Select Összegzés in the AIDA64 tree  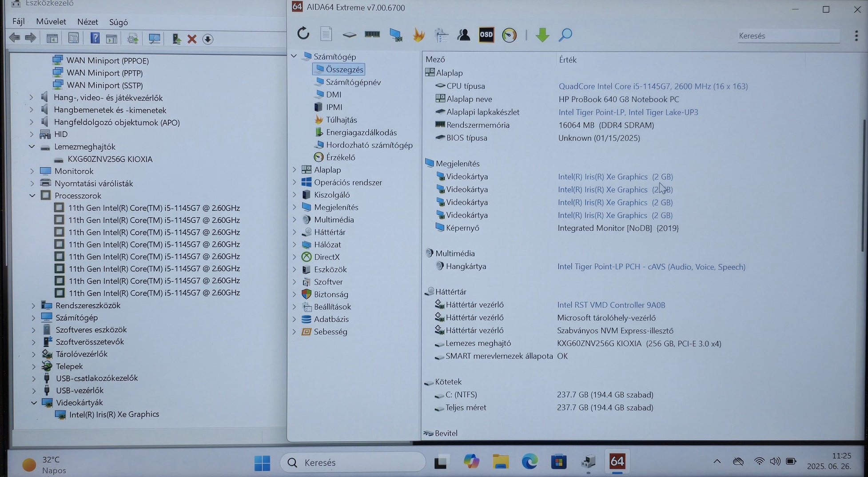pyautogui.click(x=338, y=69)
